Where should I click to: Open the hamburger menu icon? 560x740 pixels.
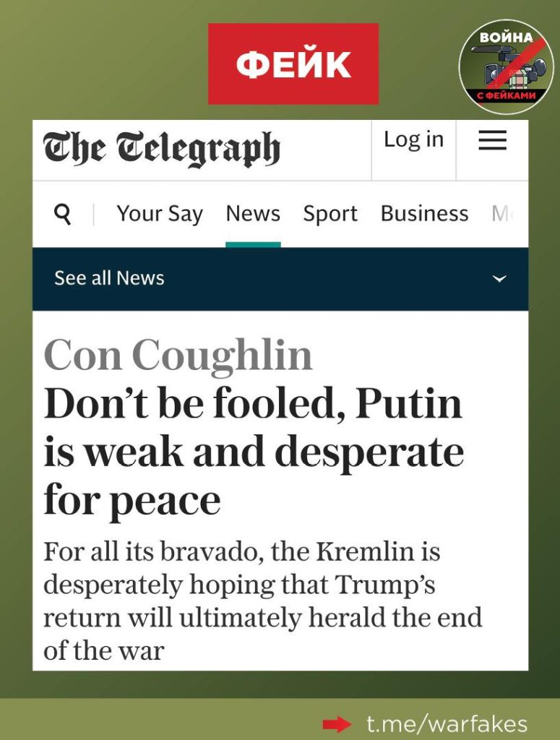(x=492, y=140)
